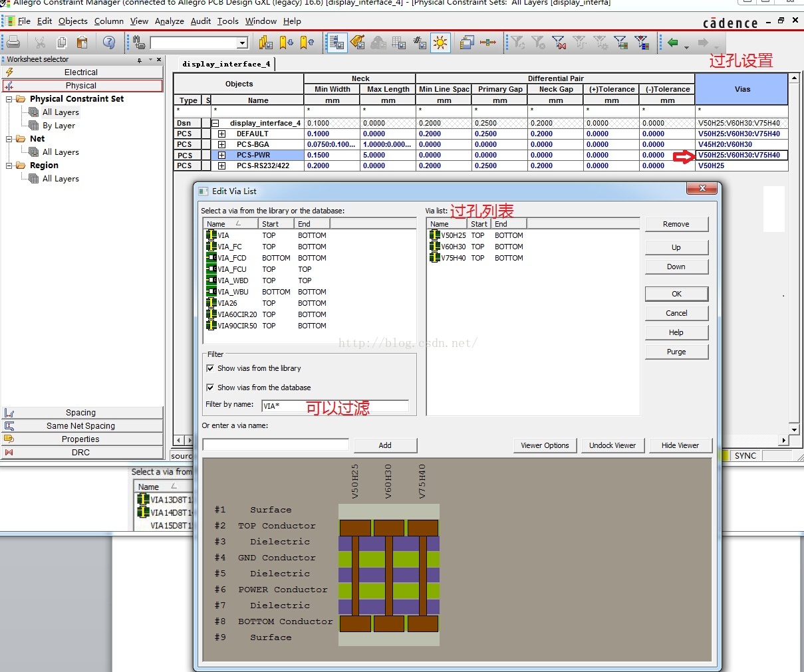Click the VIA_FCD padstack icon
Screen dimensions: 804x672
(211, 258)
